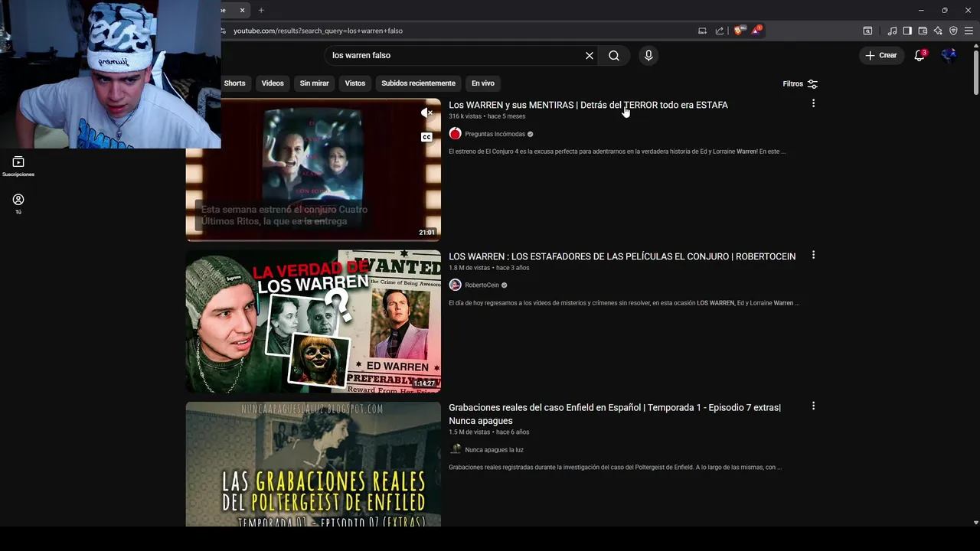Play the first video thumbnail preview
The image size is (980, 551).
(313, 170)
